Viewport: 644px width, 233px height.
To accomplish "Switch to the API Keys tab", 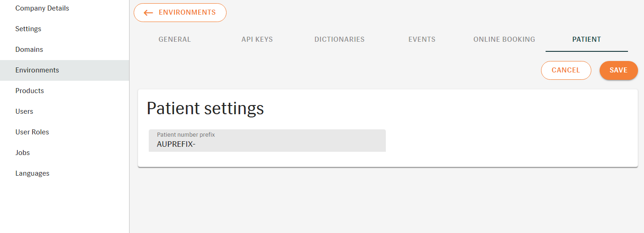I will click(x=257, y=39).
